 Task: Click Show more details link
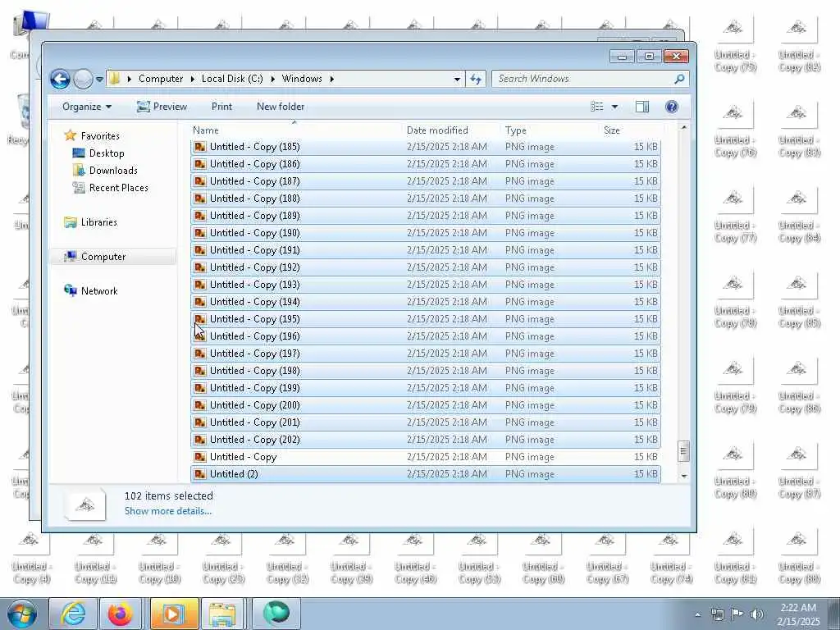(x=167, y=511)
